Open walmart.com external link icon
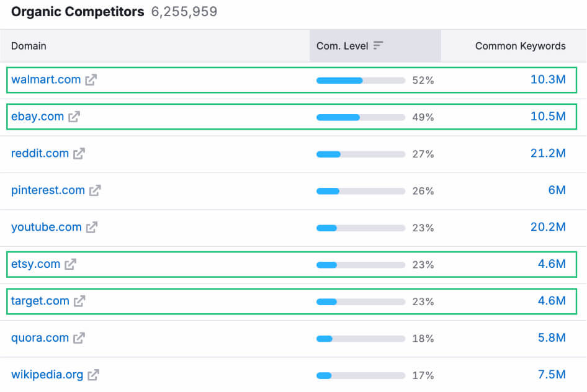The height and width of the screenshot is (392, 587). (91, 80)
